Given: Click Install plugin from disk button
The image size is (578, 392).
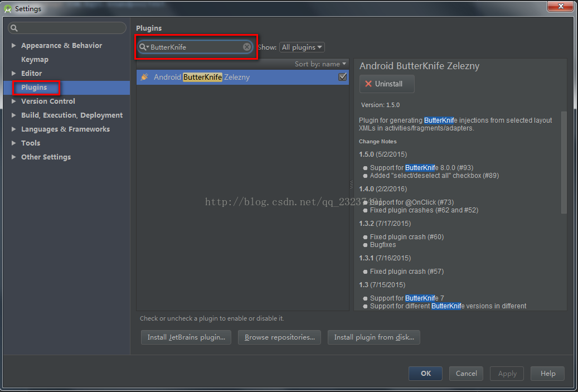Looking at the screenshot, I should (x=374, y=337).
